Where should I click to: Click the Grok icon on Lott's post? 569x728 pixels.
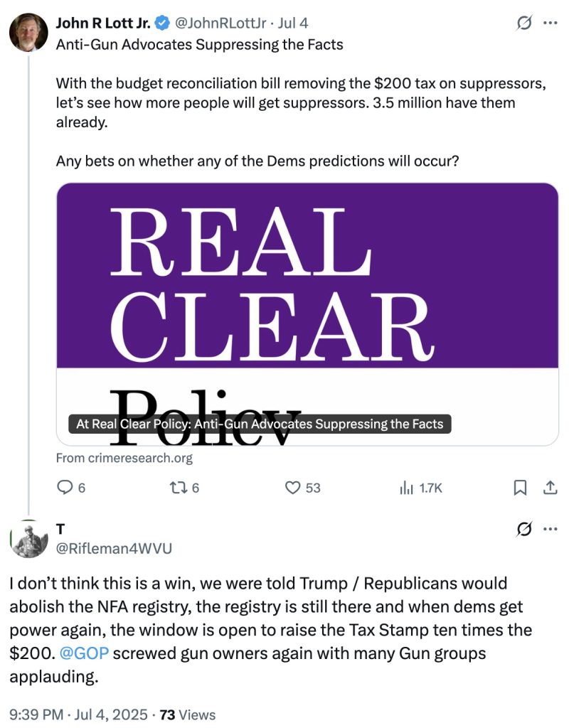[524, 23]
